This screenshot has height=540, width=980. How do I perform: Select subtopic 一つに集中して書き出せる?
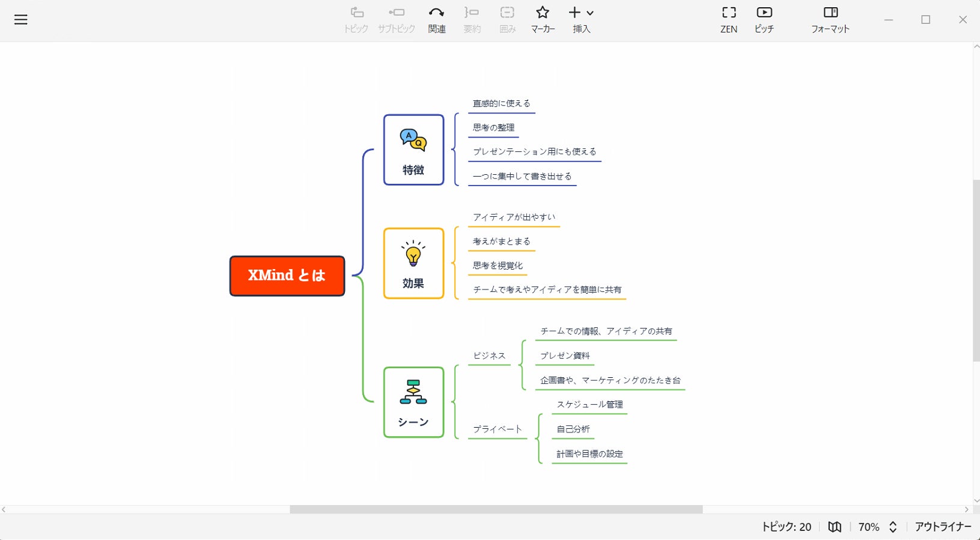coord(522,177)
